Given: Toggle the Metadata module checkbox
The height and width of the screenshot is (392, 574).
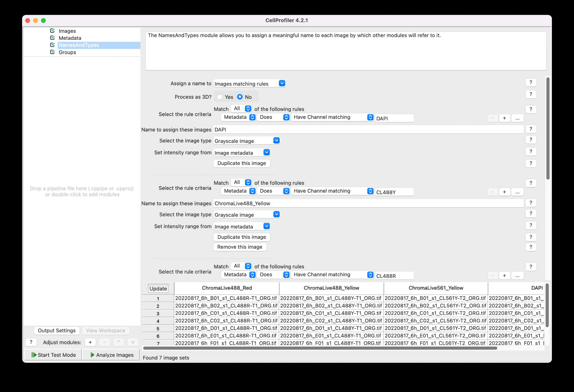Looking at the screenshot, I should click(x=52, y=38).
